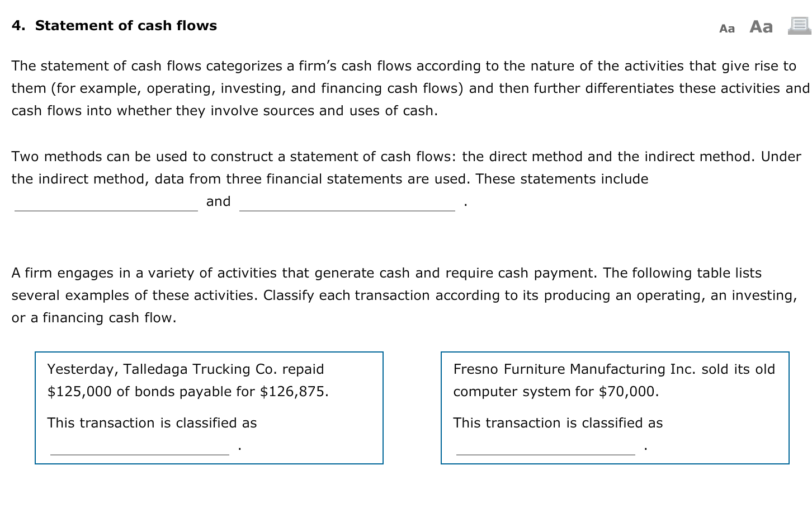Choose the text-size toggle pair beside the printer

tap(744, 27)
